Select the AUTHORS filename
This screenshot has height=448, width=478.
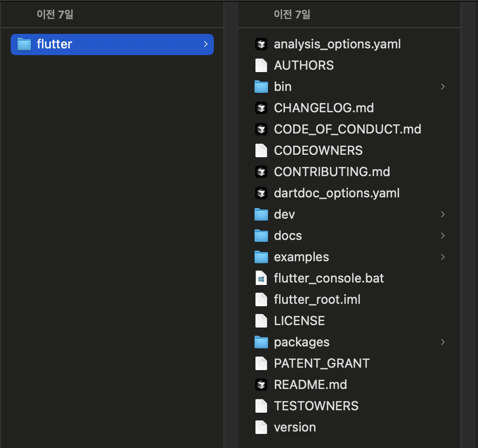(304, 65)
